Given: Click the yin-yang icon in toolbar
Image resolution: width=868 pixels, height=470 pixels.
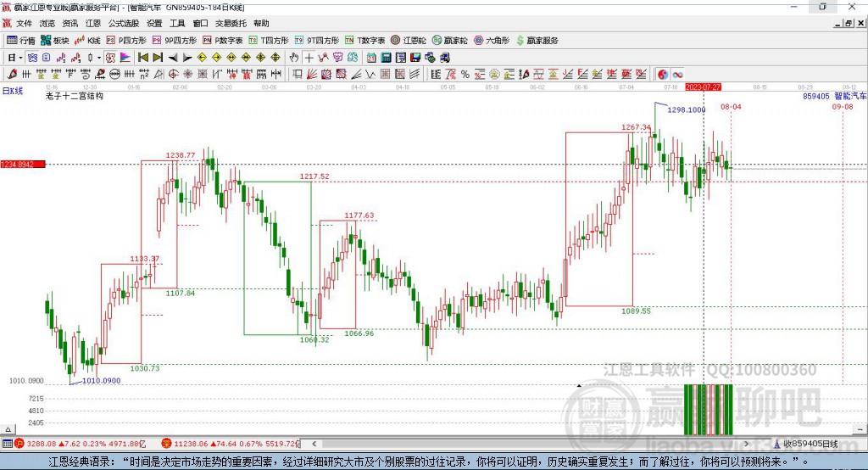Looking at the screenshot, I should coord(663,75).
